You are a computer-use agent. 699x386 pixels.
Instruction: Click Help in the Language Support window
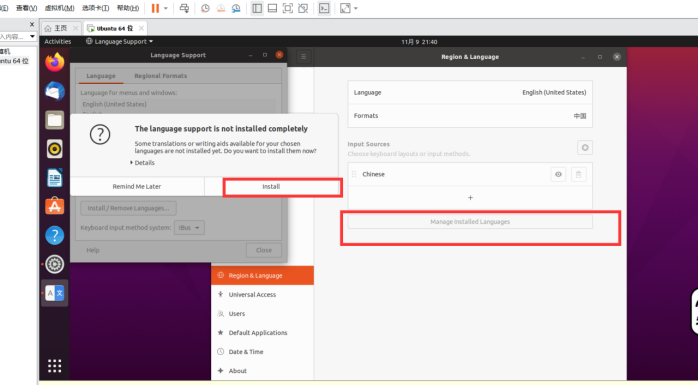[93, 250]
